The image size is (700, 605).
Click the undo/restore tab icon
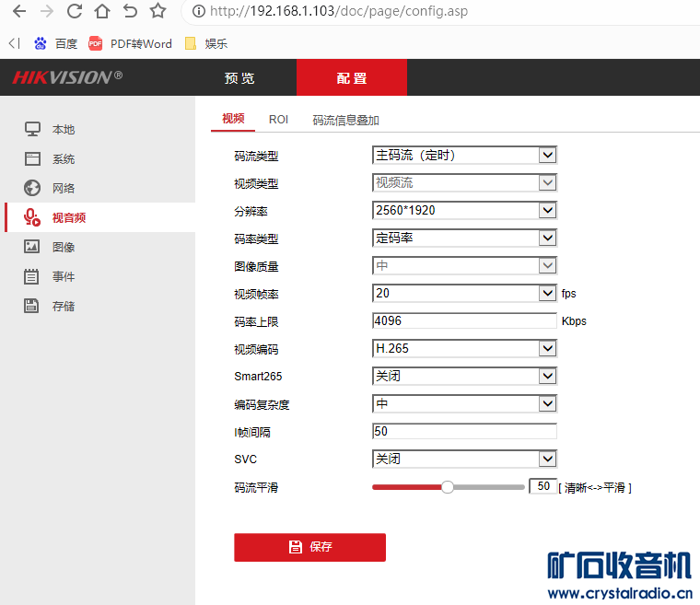click(x=130, y=11)
